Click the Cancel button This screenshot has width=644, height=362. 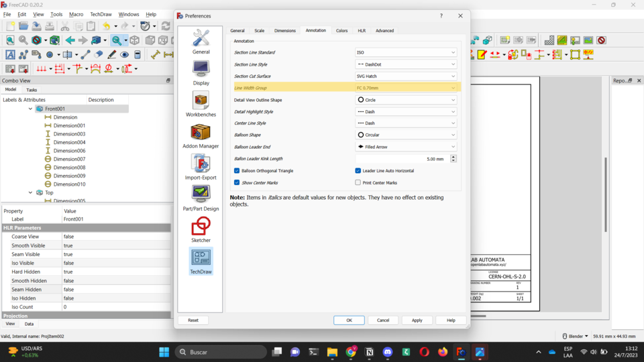click(x=383, y=320)
